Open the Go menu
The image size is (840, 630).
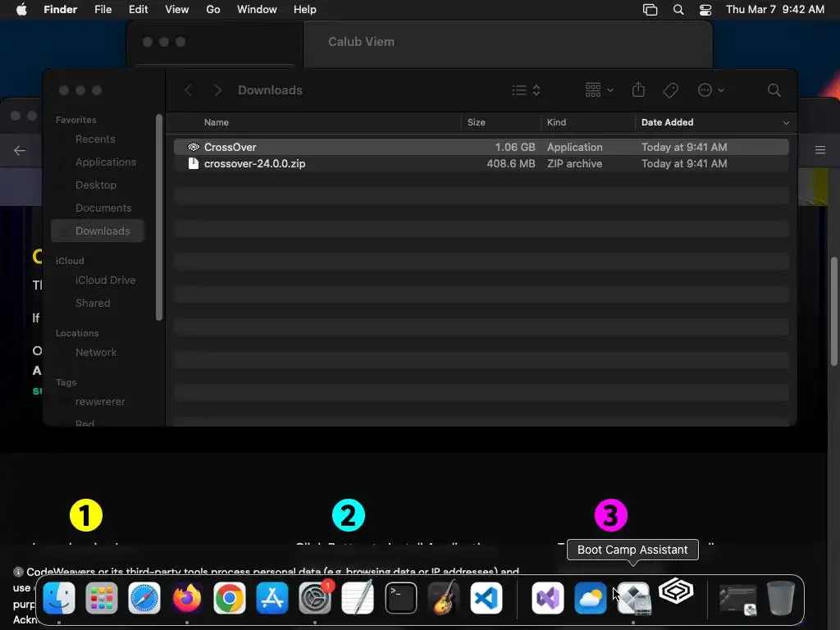click(x=213, y=10)
